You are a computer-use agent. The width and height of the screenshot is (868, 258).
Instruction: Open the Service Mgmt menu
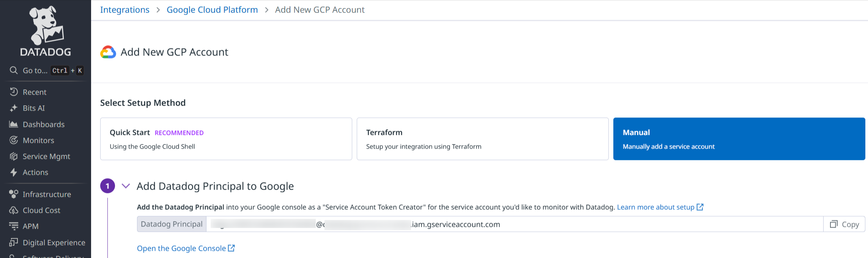[46, 157]
